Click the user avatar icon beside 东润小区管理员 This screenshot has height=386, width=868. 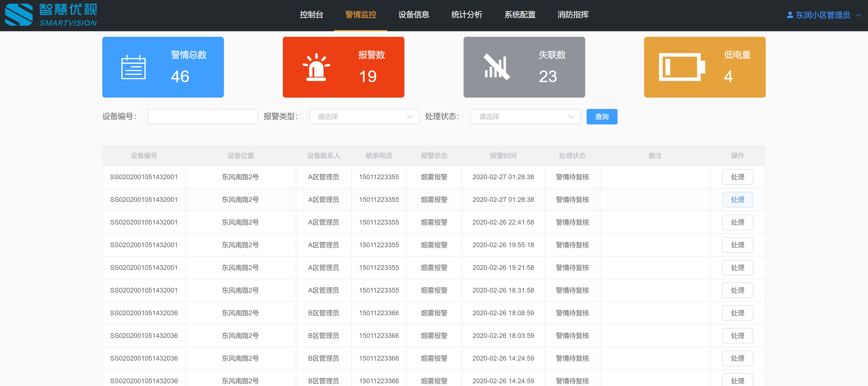[x=790, y=15]
